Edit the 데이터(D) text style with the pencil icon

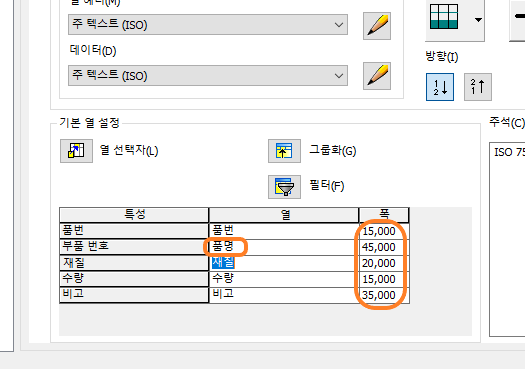[377, 76]
